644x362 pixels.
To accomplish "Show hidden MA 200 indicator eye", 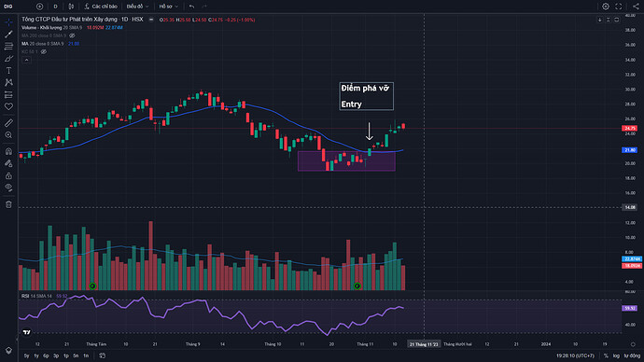I will point(72,35).
